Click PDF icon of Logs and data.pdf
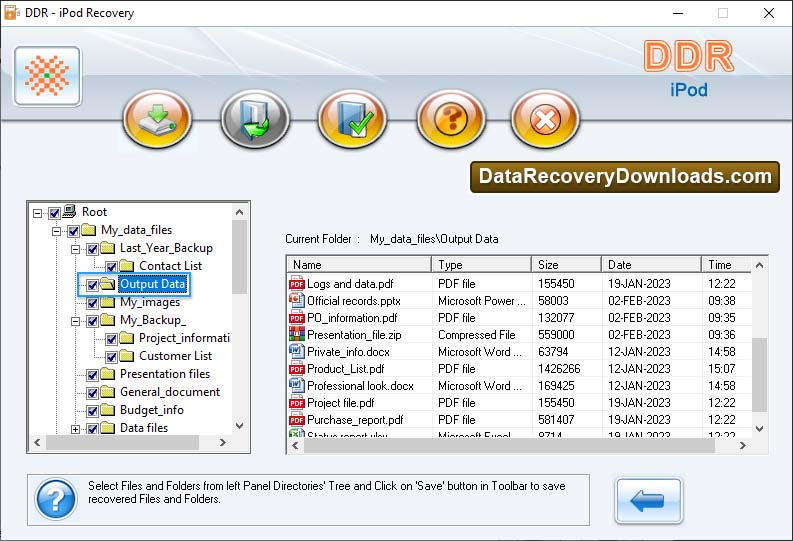Viewport: 793px width, 541px height. (x=296, y=284)
